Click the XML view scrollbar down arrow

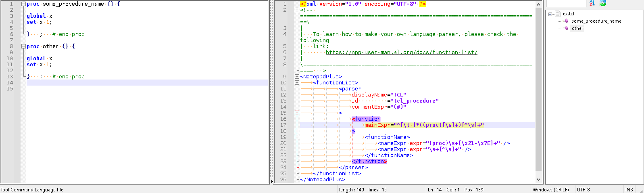pos(539,180)
